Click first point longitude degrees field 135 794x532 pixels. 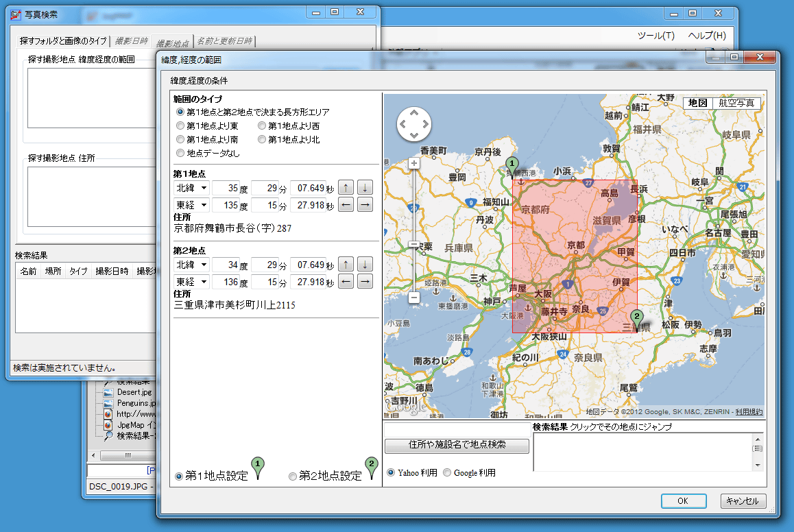[226, 205]
